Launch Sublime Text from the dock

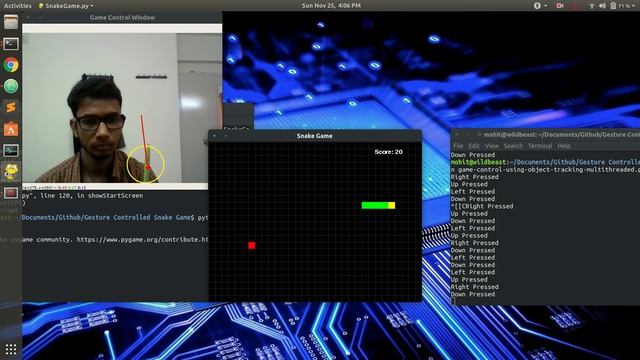(11, 107)
